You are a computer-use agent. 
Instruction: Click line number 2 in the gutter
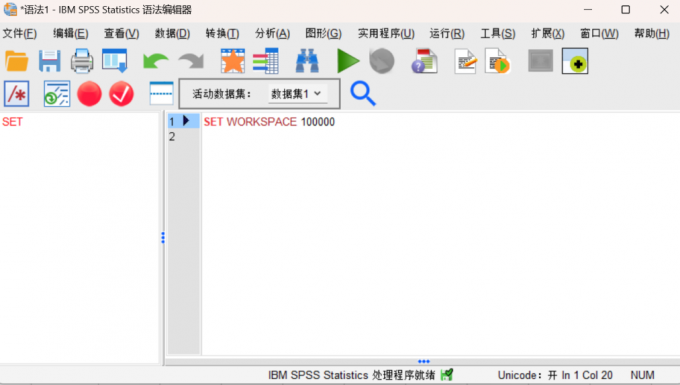(172, 137)
